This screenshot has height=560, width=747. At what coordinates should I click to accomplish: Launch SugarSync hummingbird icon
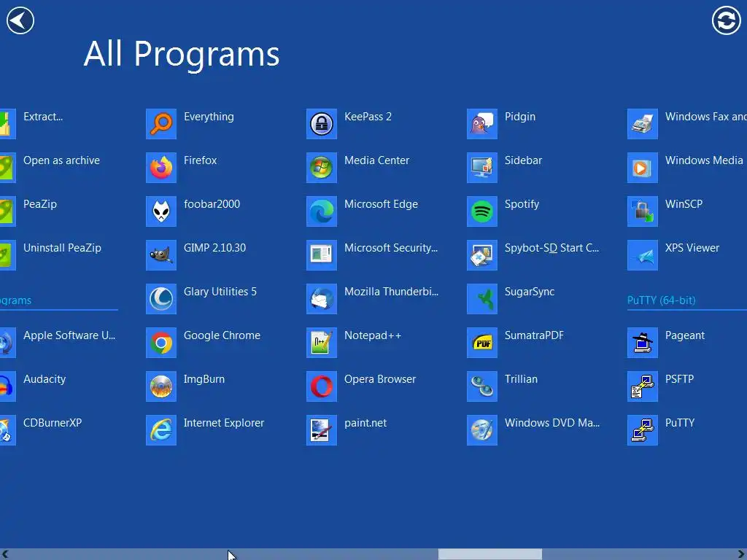click(x=482, y=299)
